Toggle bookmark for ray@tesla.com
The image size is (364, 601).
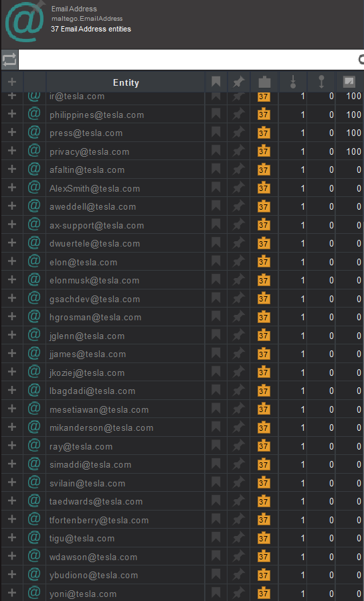click(216, 446)
